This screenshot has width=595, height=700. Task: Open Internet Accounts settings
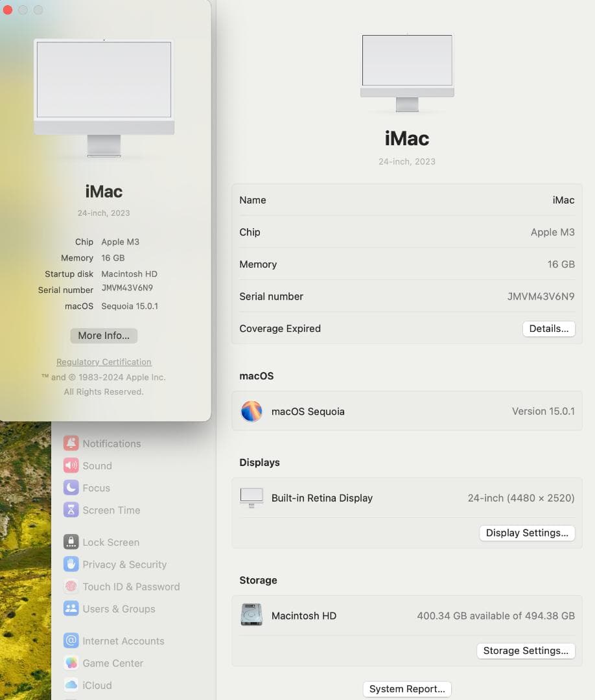[x=71, y=640]
